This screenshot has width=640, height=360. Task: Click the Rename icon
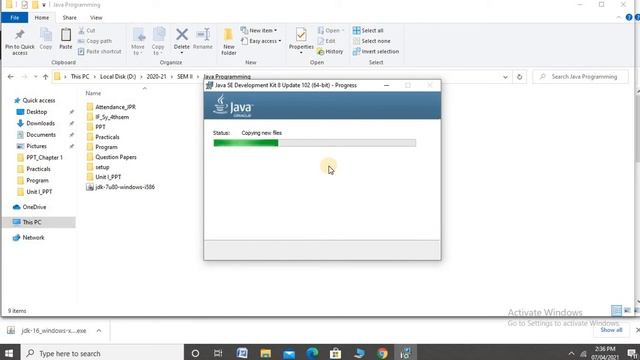203,35
